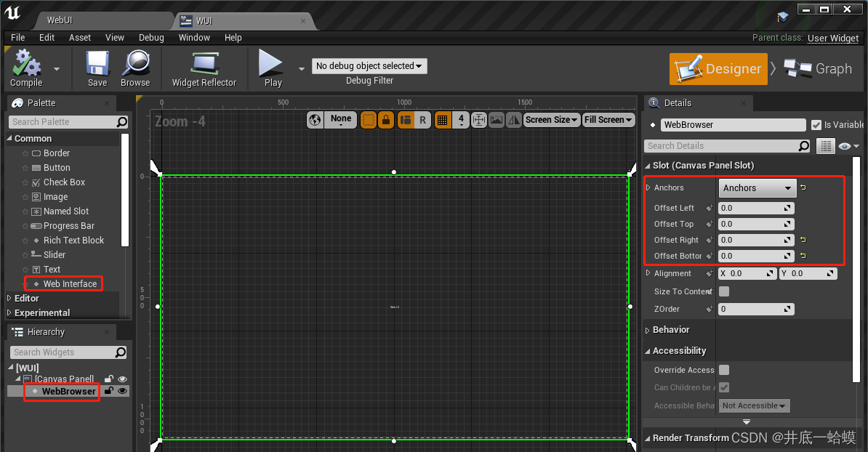868x452 pixels.
Task: Open the Debug menu
Action: [x=151, y=38]
